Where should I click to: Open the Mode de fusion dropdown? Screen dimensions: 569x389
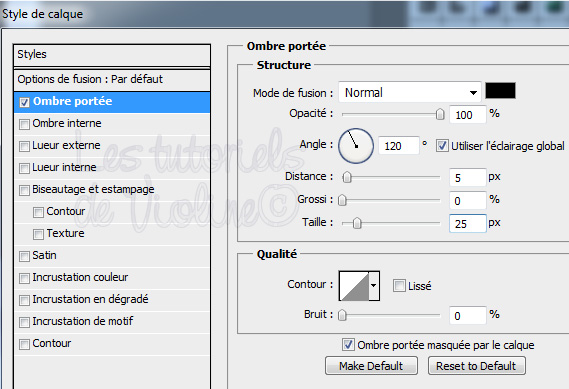click(x=410, y=93)
